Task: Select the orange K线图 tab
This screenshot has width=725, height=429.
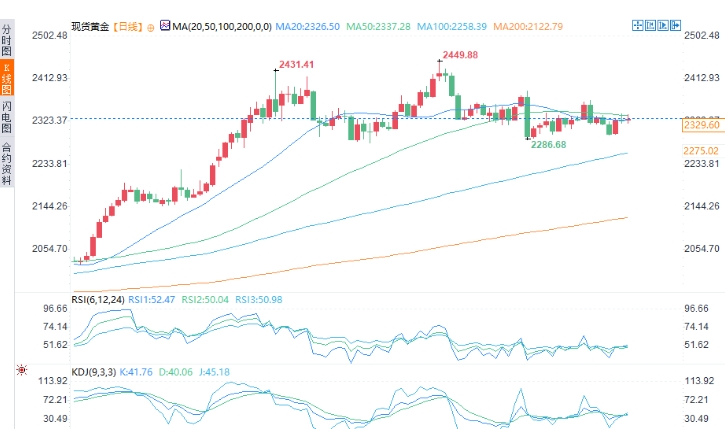Action: tap(6, 78)
